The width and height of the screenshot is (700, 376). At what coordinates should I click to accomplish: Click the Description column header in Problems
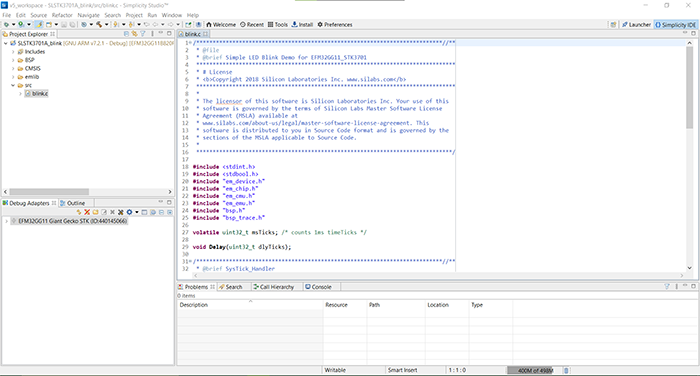tap(250, 305)
